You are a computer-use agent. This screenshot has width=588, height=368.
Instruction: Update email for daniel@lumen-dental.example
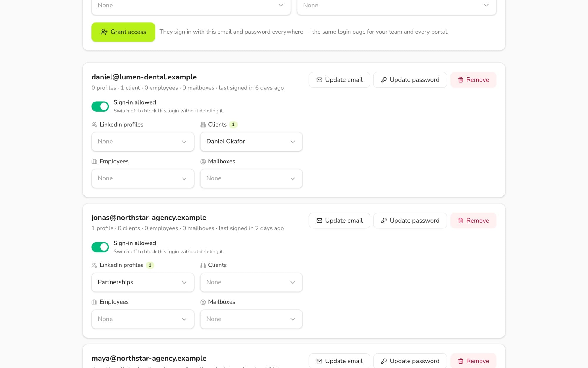coord(339,80)
